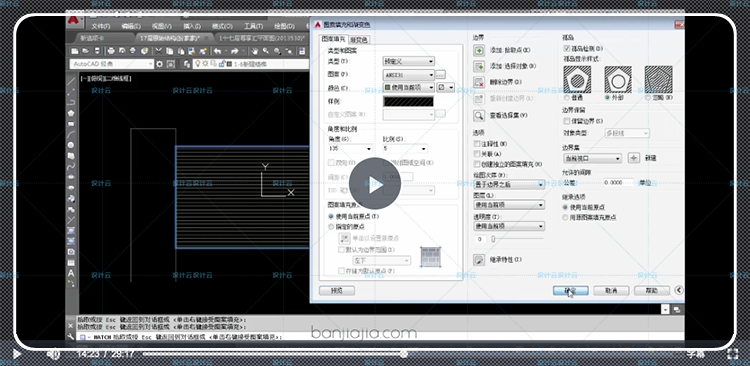Click the Preview (预览) button
Screen dimensions: 750x366
pyautogui.click(x=337, y=290)
